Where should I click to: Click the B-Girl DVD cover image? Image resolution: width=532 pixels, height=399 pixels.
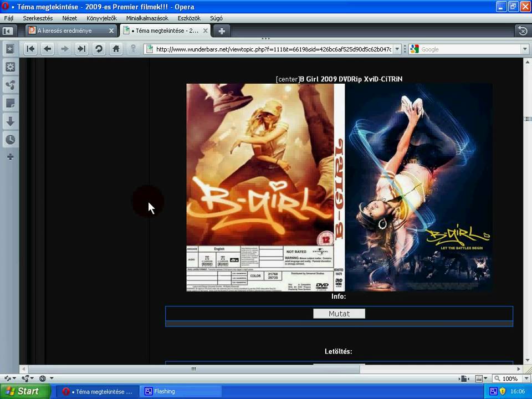(339, 187)
